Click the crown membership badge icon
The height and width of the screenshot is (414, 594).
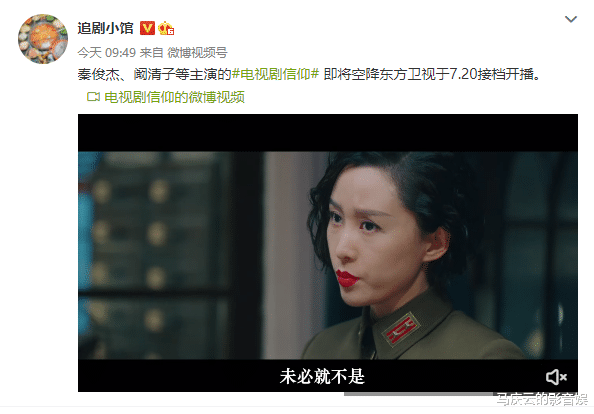coord(166,28)
